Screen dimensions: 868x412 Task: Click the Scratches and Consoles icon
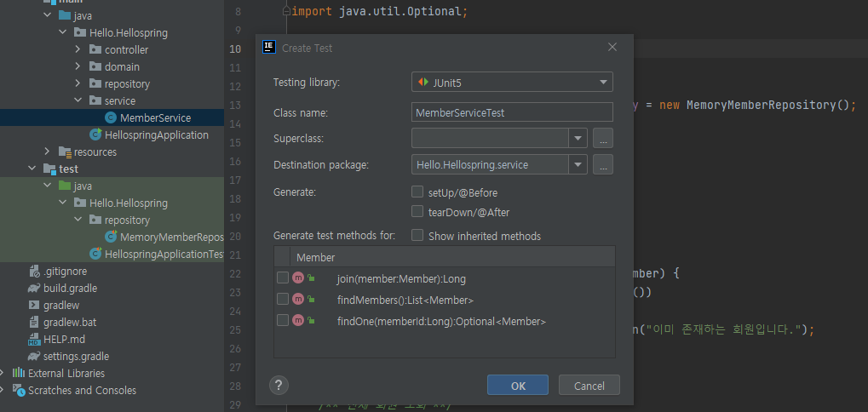19,391
